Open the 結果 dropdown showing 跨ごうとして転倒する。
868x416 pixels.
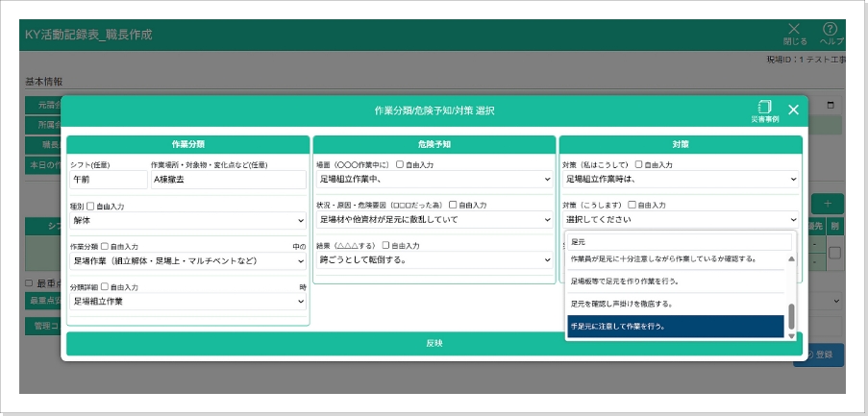[434, 259]
